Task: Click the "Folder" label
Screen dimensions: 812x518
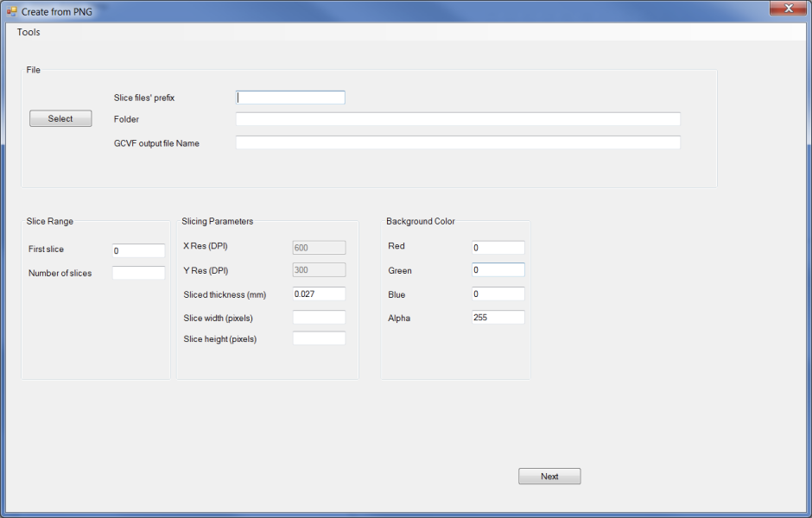Action: pyautogui.click(x=126, y=119)
